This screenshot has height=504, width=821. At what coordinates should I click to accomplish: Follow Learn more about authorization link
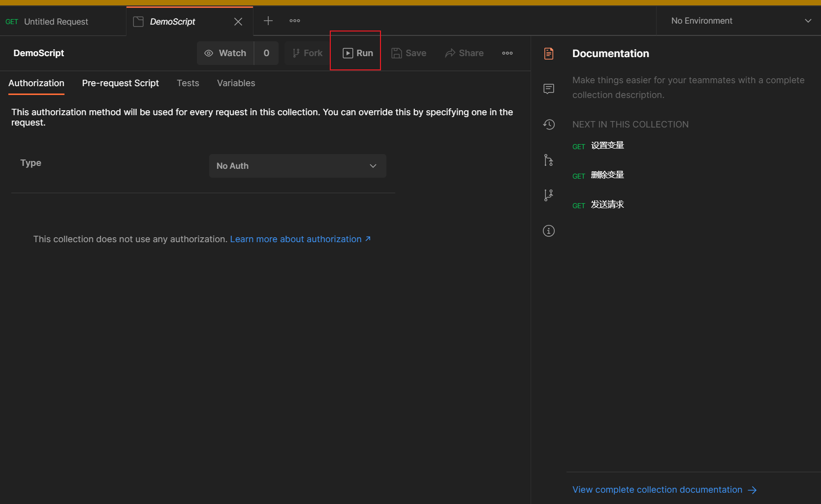[x=300, y=239]
